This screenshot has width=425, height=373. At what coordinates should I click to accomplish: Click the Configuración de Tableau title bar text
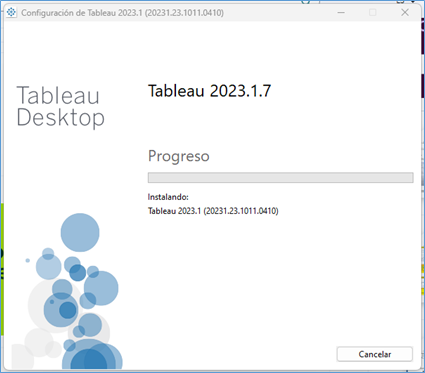tap(122, 13)
